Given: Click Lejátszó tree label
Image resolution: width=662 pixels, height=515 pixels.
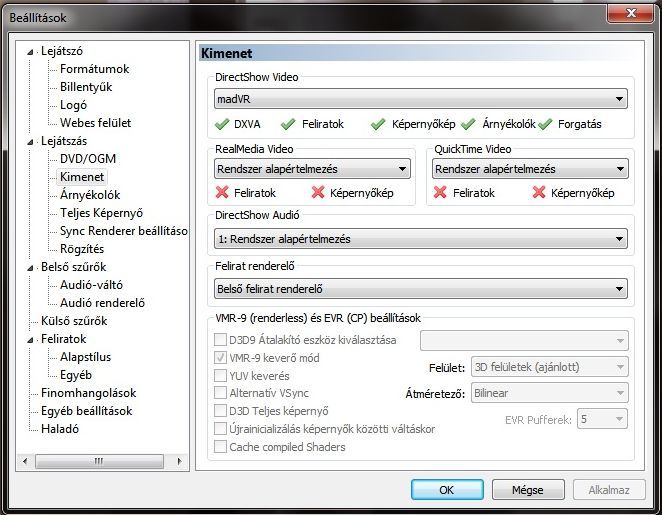Looking at the screenshot, I should 62,51.
